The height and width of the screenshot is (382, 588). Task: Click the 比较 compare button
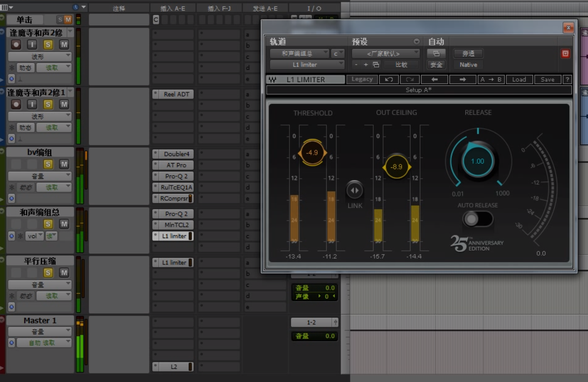402,65
